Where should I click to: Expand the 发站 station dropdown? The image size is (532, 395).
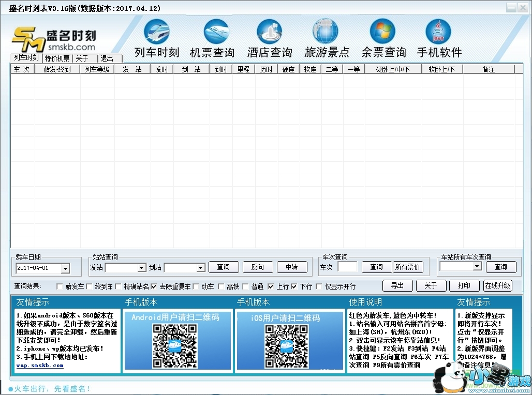[142, 268]
